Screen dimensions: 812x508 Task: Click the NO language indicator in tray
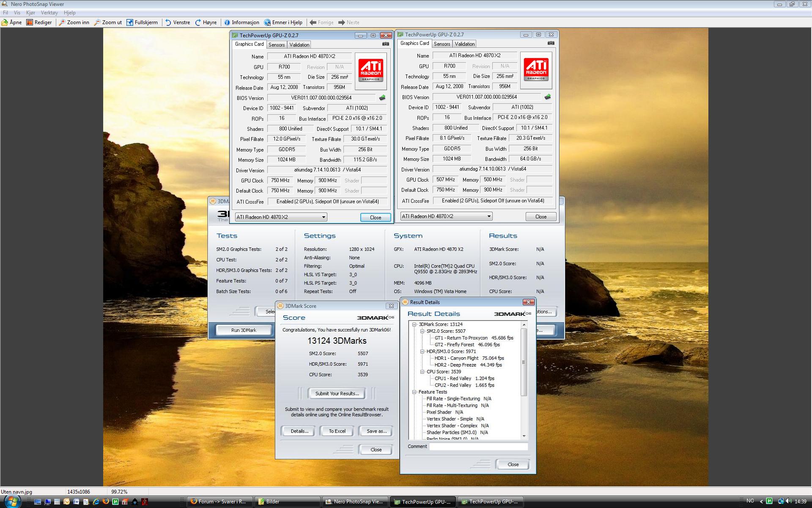(x=750, y=501)
